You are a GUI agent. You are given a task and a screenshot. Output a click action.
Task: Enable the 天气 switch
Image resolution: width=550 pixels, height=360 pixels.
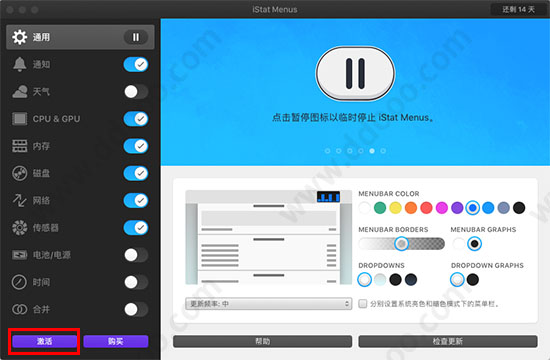(x=136, y=92)
